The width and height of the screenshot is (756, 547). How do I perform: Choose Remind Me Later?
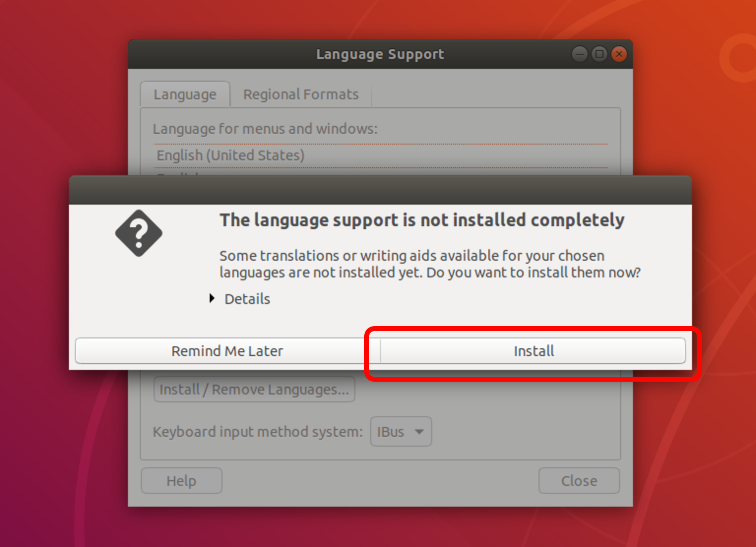coord(227,351)
